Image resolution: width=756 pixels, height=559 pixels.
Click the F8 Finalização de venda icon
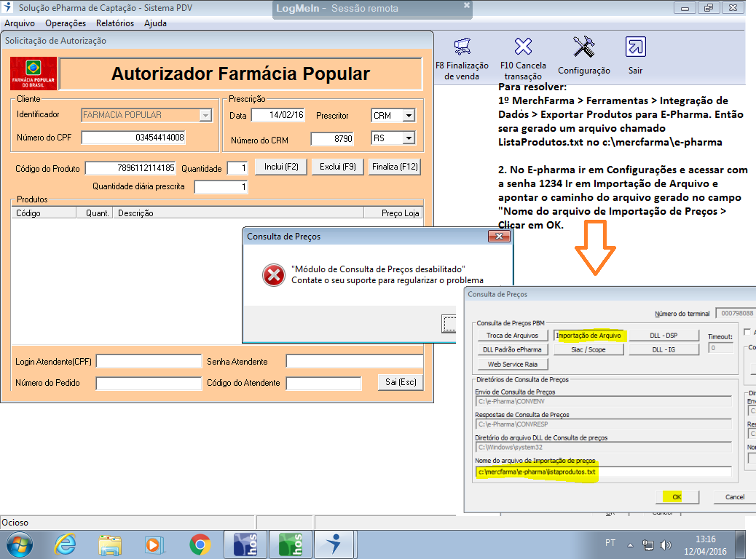462,47
